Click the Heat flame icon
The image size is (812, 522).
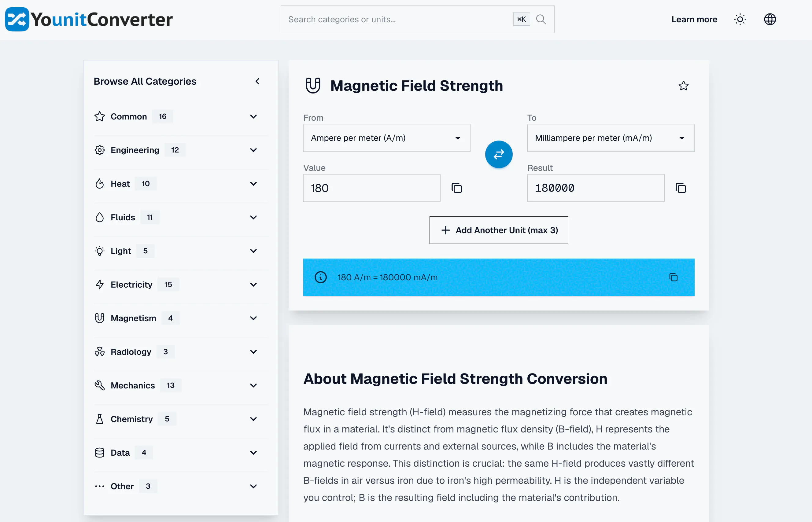click(100, 184)
